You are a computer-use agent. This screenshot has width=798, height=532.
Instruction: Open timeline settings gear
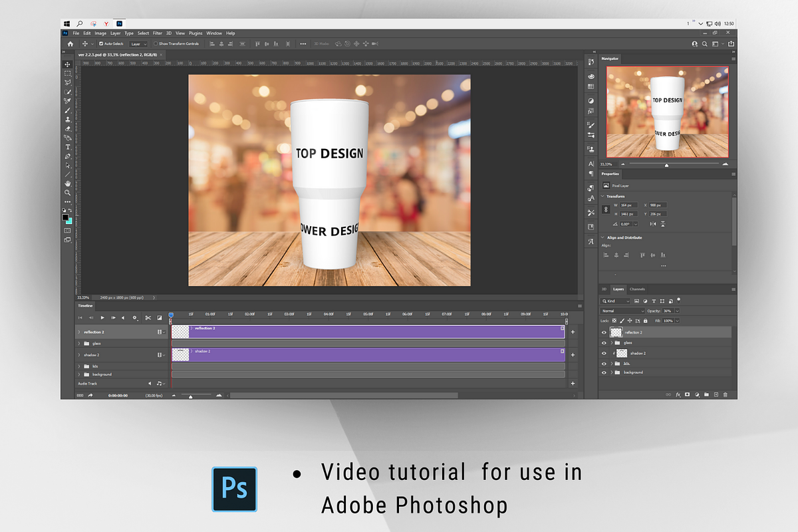[135, 318]
